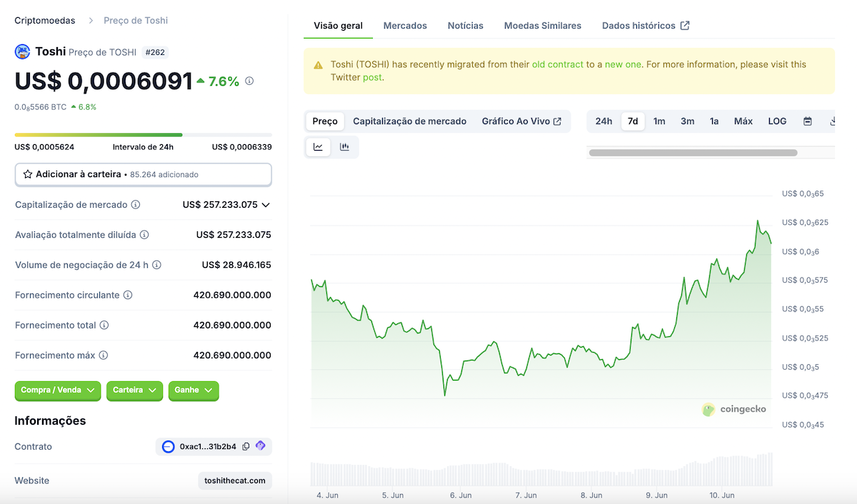Viewport: 857px width, 504px height.
Task: Click the Informações section heading
Action: click(50, 420)
